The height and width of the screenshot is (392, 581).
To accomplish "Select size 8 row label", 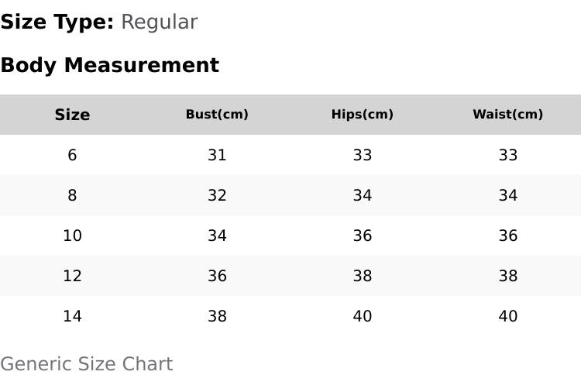I will 72,195.
